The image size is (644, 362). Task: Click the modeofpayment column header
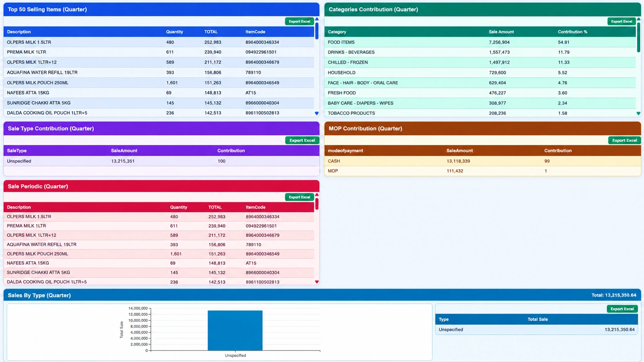coord(345,151)
